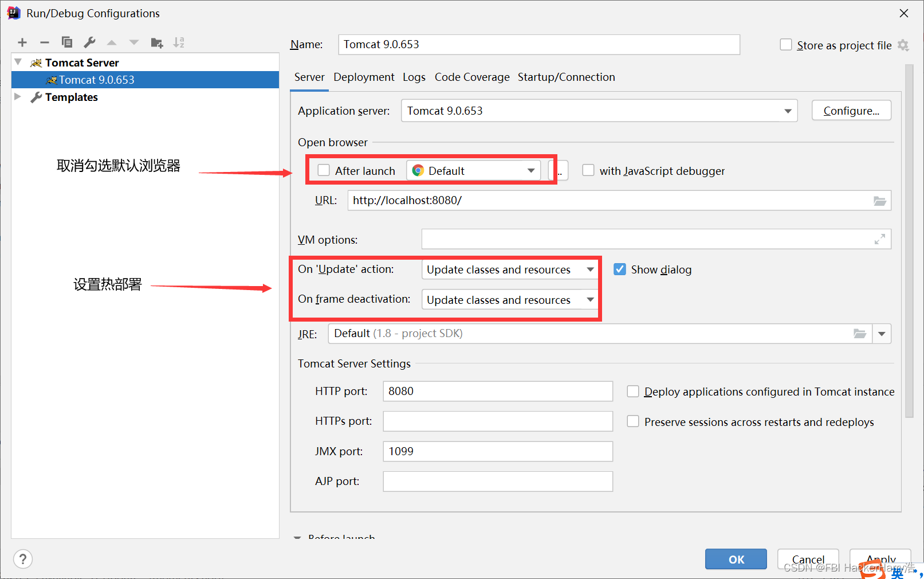Click the HTTPs port field
The height and width of the screenshot is (579, 924).
coord(498,421)
